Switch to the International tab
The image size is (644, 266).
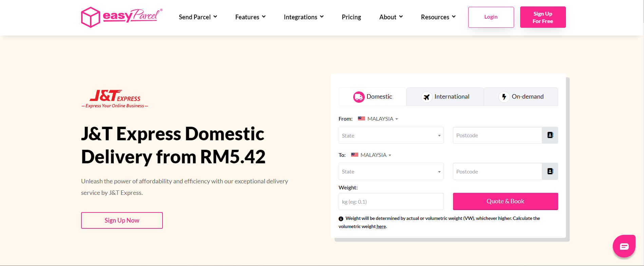point(445,97)
